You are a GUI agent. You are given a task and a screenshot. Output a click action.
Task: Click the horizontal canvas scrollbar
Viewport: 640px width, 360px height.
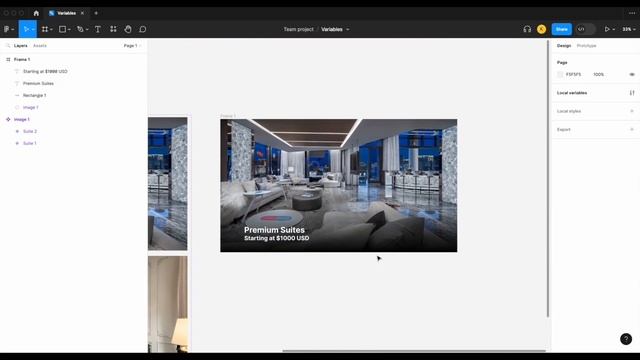click(x=414, y=350)
